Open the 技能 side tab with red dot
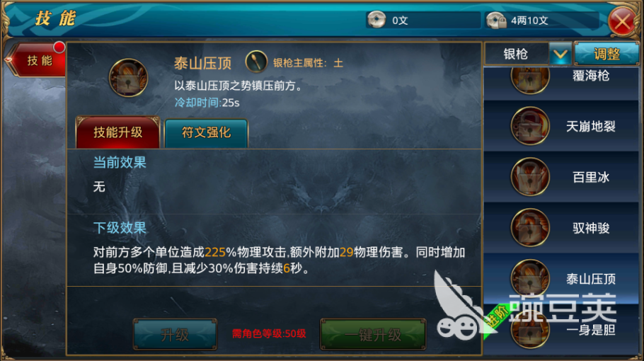The height and width of the screenshot is (361, 644). [37, 60]
